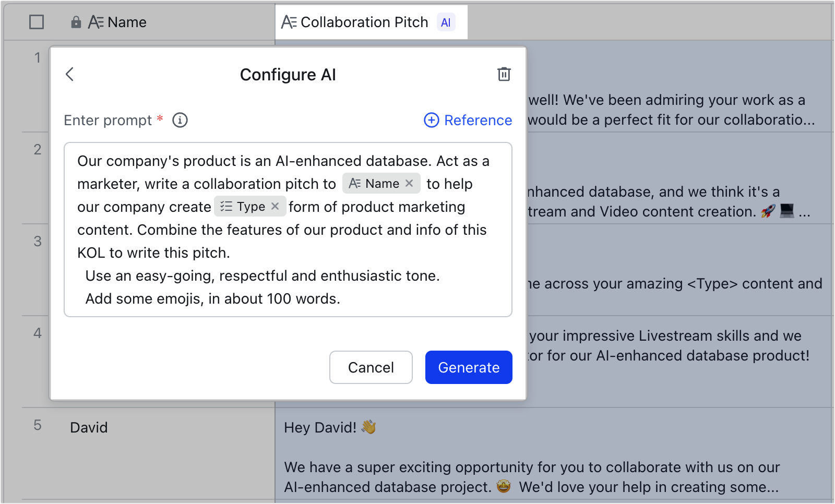Viewport: 835px width, 504px height.
Task: Click the AI badge on Collaboration Pitch column
Action: pos(445,22)
